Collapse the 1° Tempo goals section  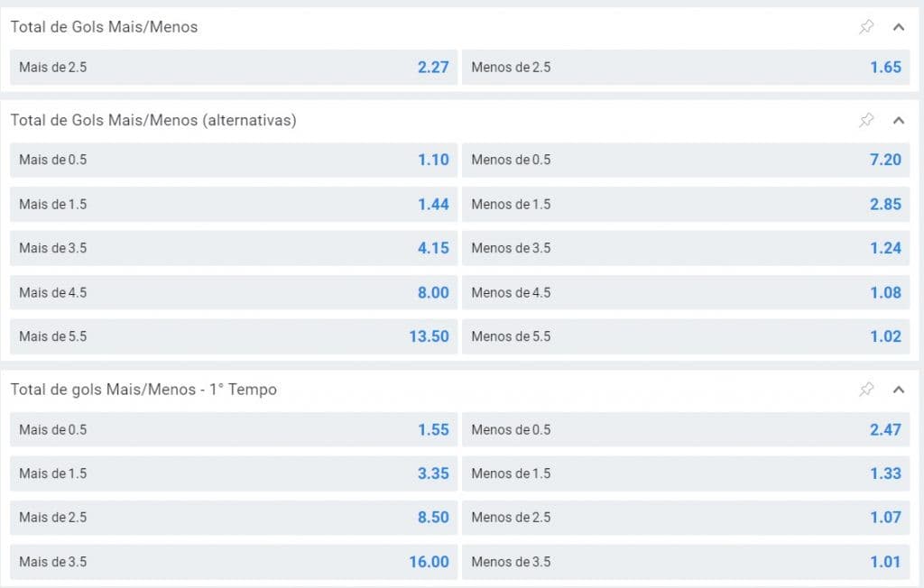click(898, 390)
